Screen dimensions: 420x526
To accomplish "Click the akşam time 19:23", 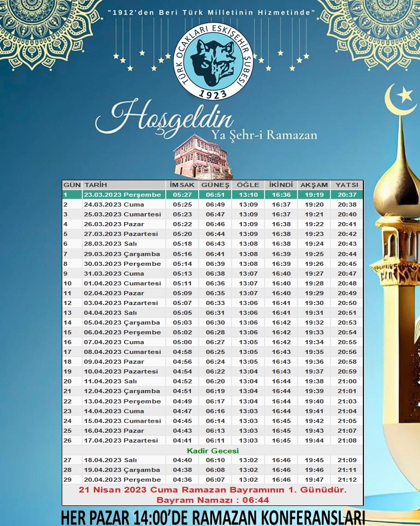I will point(314,234).
